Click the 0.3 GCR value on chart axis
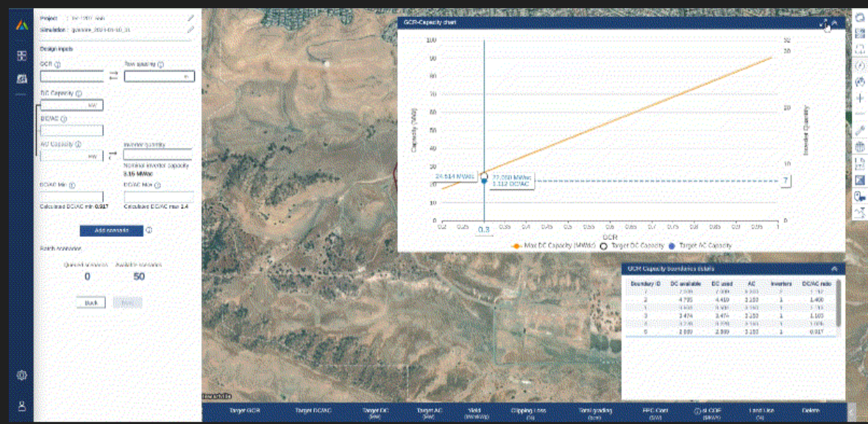The image size is (868, 424). pos(484,230)
